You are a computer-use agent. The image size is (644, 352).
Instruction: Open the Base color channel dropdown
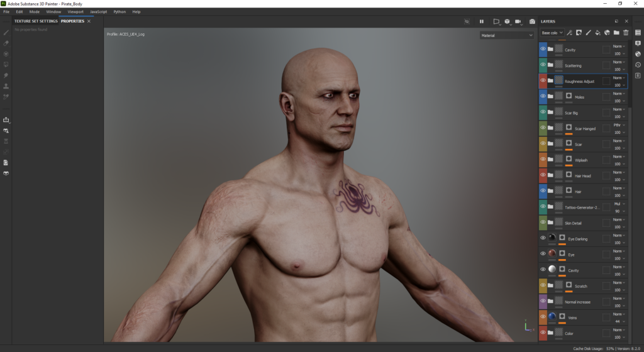point(552,33)
